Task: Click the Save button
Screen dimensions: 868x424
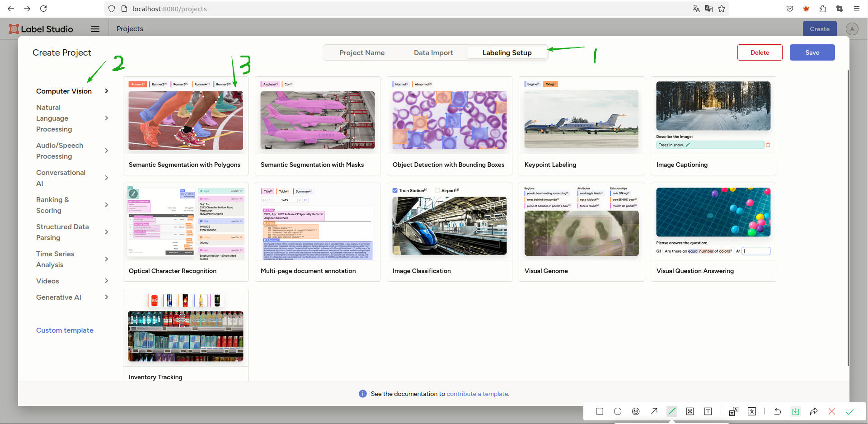Action: click(812, 52)
